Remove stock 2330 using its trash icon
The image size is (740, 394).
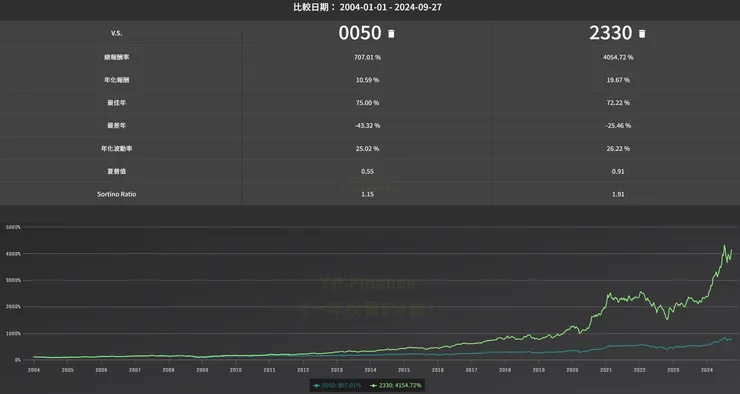(x=642, y=34)
